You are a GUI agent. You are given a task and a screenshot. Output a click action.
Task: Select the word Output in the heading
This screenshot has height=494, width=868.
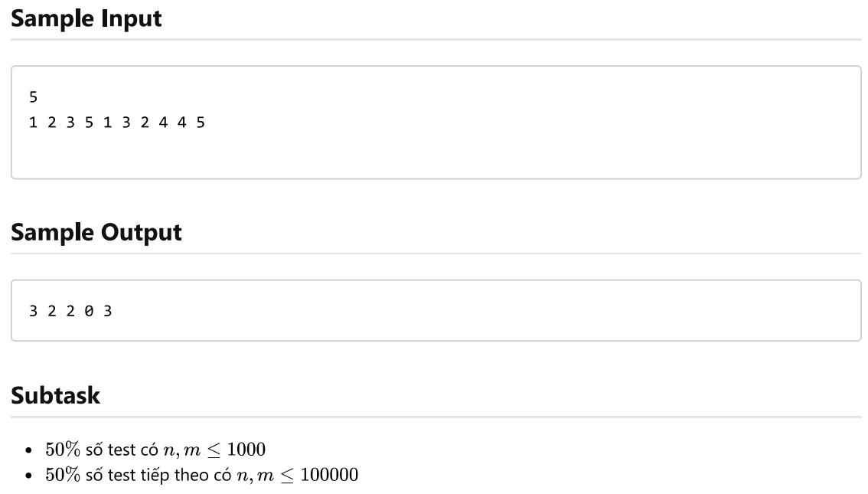click(142, 233)
